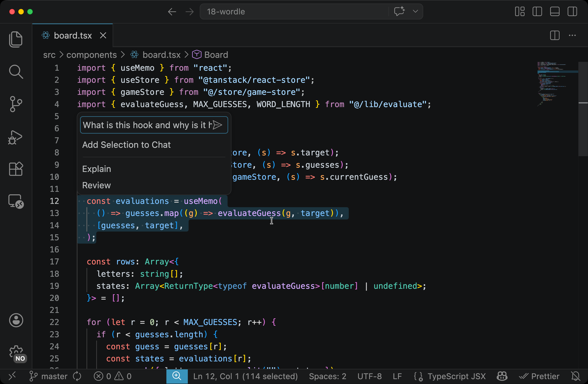
Task: Click the board.tsx breadcrumb
Action: pyautogui.click(x=162, y=55)
